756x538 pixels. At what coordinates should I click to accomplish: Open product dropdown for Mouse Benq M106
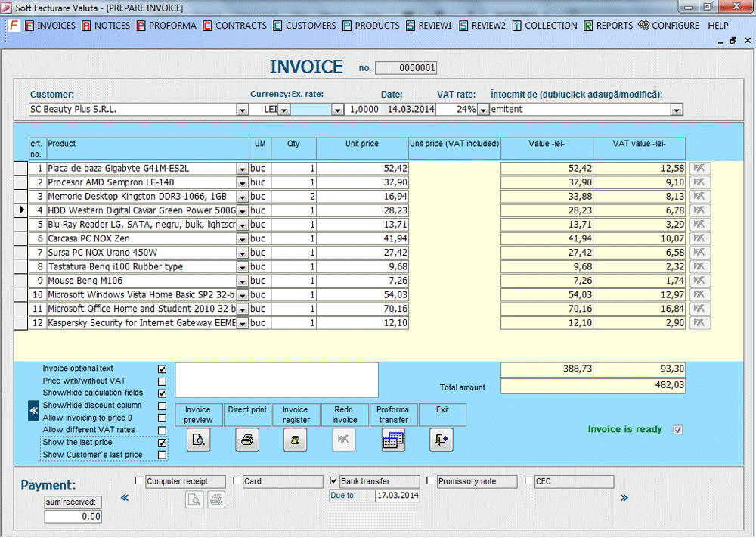(243, 281)
